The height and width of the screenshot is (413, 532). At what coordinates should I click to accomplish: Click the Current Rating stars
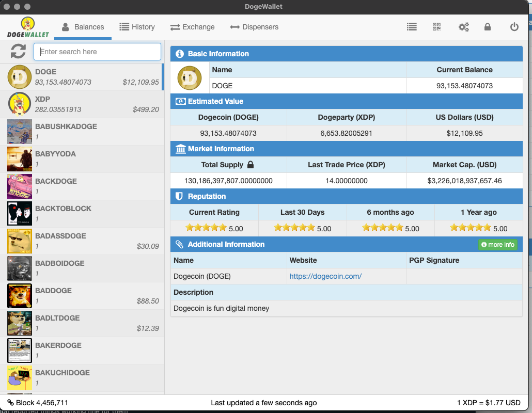coord(206,228)
